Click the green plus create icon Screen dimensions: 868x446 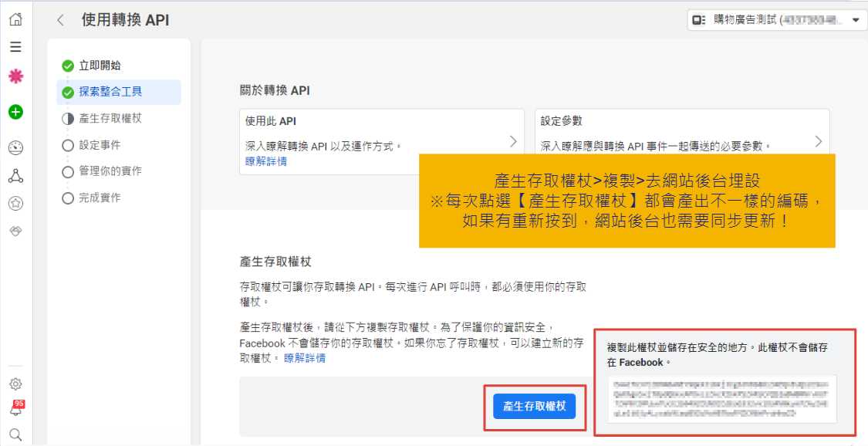click(15, 112)
